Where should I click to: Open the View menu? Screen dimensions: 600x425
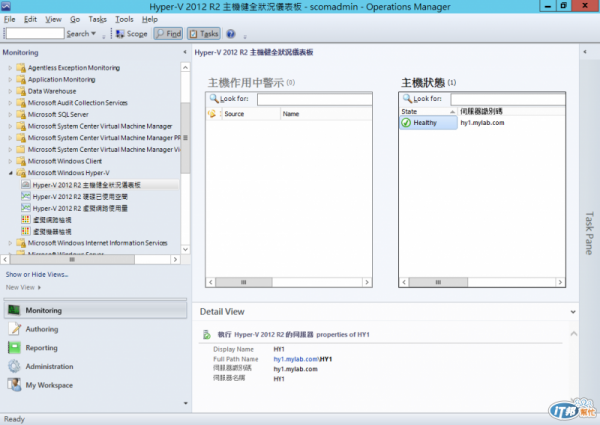tap(53, 19)
